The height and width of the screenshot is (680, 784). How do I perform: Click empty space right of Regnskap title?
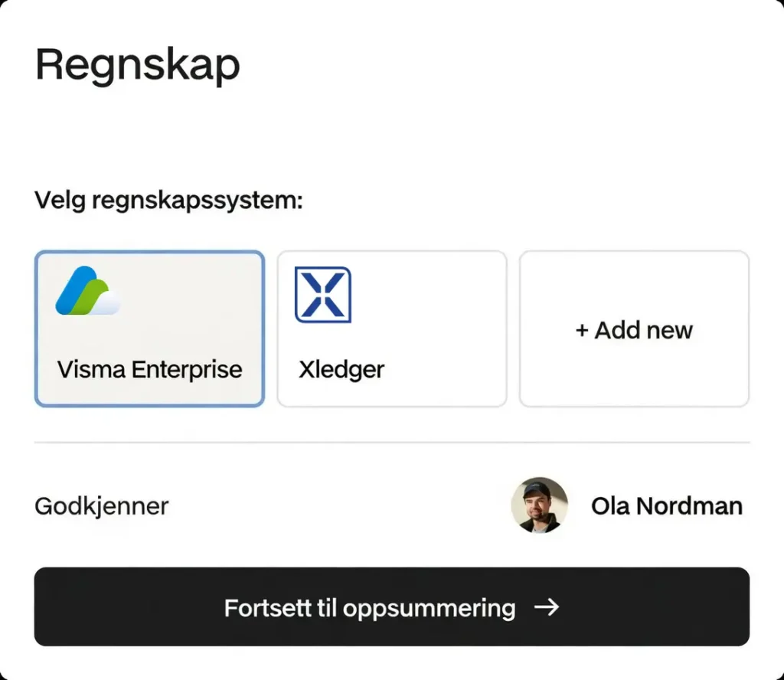[498, 64]
